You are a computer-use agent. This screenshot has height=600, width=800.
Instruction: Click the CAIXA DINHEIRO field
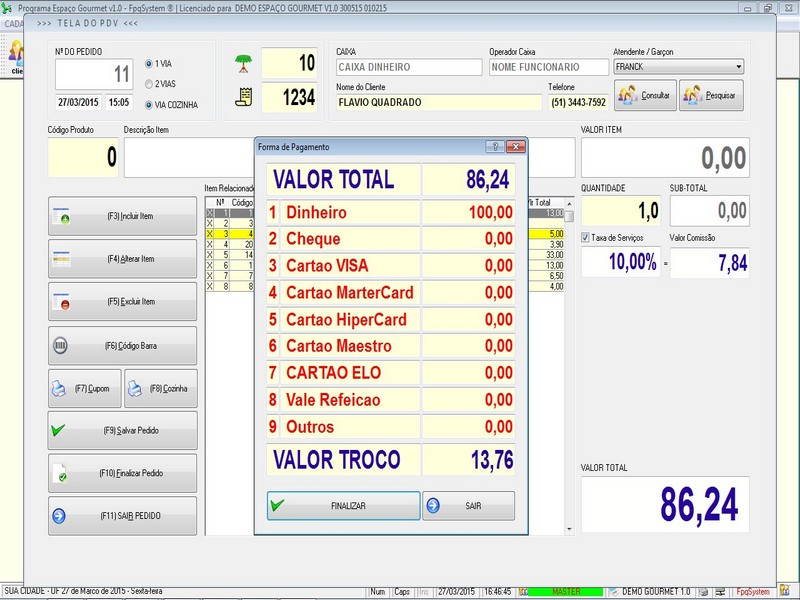pos(409,67)
